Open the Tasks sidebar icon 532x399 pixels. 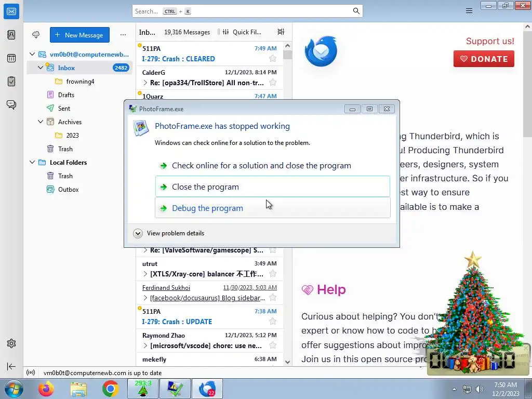(x=11, y=82)
